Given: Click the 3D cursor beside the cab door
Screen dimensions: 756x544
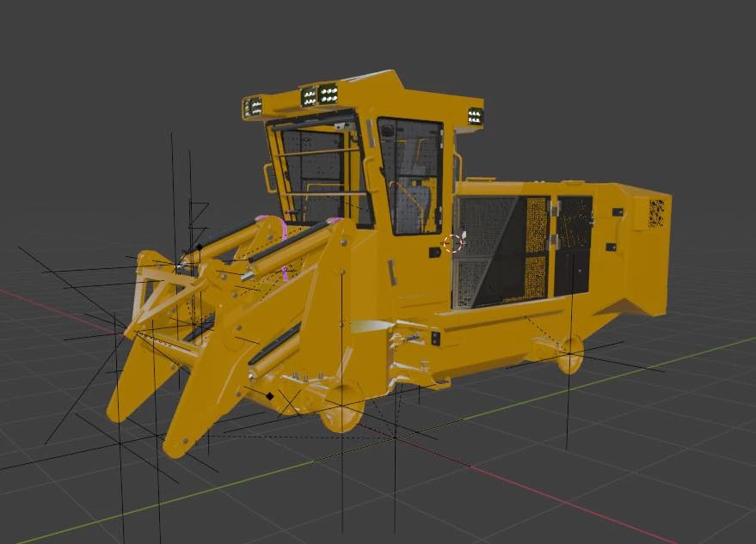Looking at the screenshot, I should tap(452, 244).
